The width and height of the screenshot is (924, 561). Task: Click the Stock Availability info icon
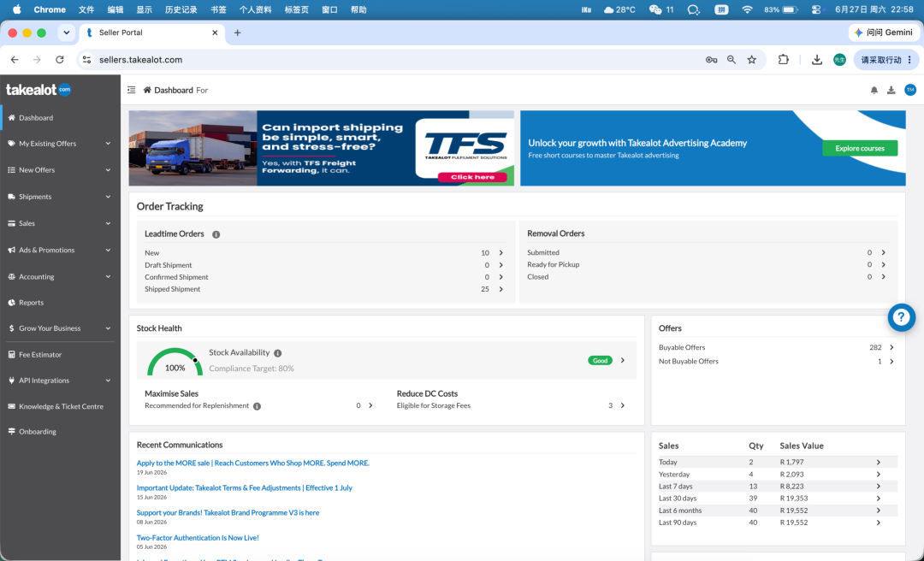pyautogui.click(x=277, y=353)
